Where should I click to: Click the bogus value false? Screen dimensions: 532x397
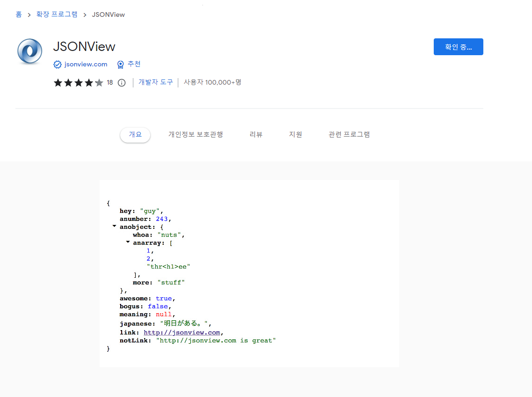158,306
